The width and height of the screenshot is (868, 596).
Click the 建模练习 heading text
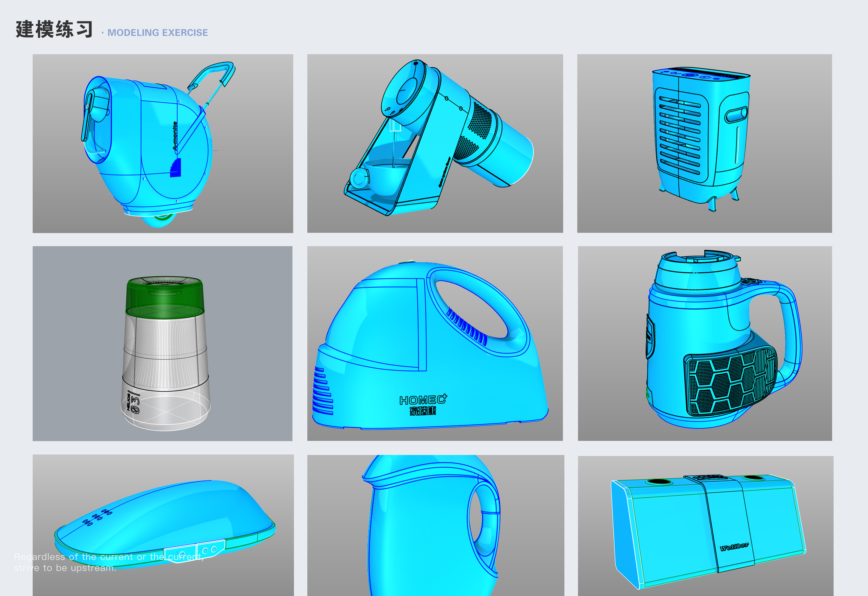click(54, 29)
